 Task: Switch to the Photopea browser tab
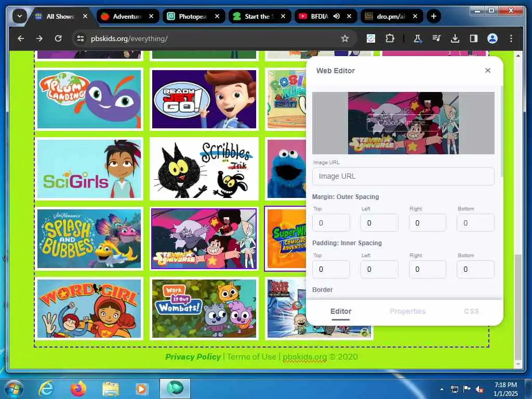click(x=194, y=16)
